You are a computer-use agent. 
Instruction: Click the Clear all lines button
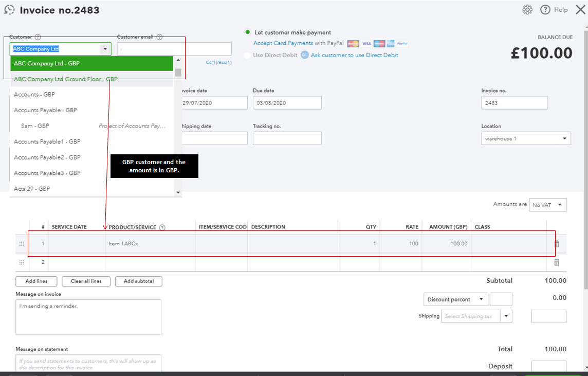coord(86,281)
